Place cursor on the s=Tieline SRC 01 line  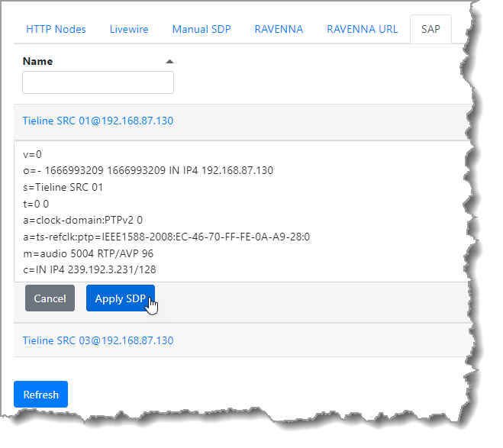pyautogui.click(x=63, y=187)
